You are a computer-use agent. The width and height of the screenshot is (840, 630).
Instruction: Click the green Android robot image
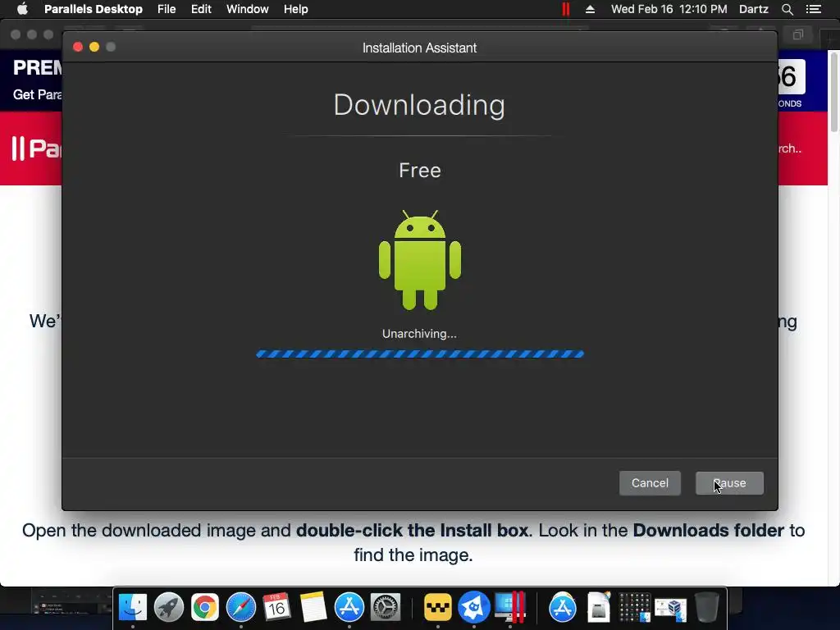pos(419,260)
